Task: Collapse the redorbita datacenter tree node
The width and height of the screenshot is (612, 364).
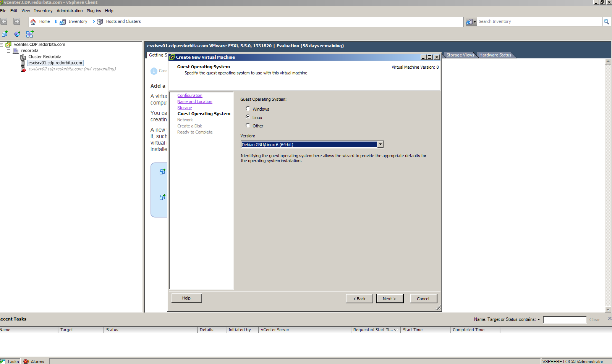Action: click(x=8, y=51)
